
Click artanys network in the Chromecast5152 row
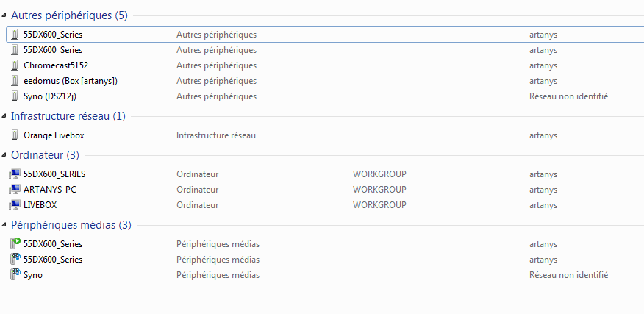[543, 65]
